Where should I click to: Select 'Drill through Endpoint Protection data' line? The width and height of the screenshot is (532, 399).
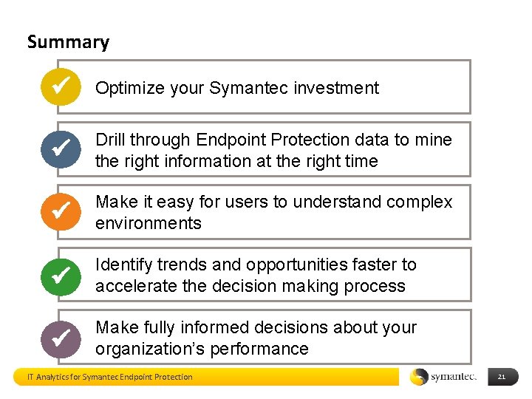(273, 140)
